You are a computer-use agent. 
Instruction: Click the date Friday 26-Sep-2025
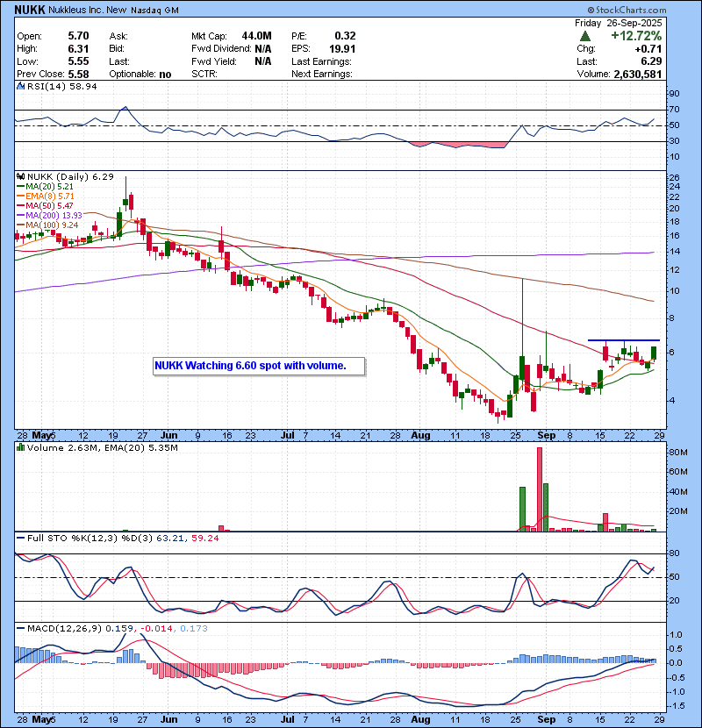coord(618,23)
